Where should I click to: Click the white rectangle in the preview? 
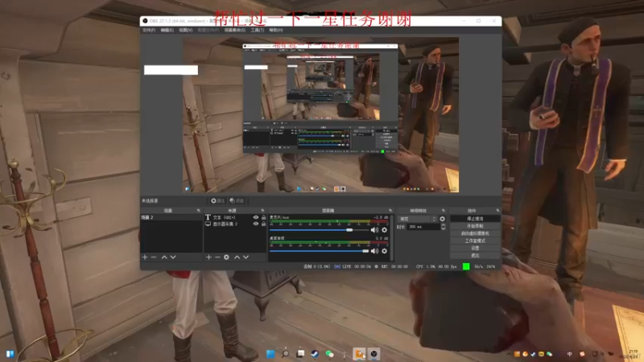click(x=171, y=70)
